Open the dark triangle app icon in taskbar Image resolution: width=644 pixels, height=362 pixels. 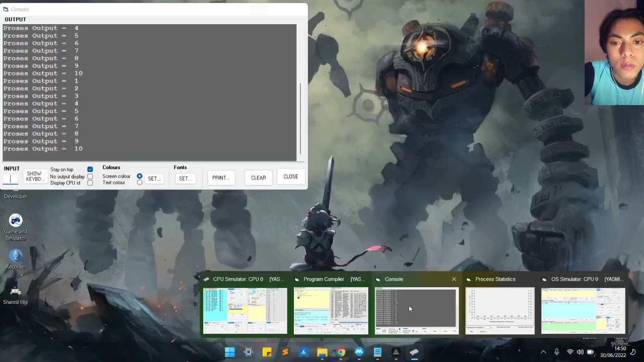tap(396, 352)
